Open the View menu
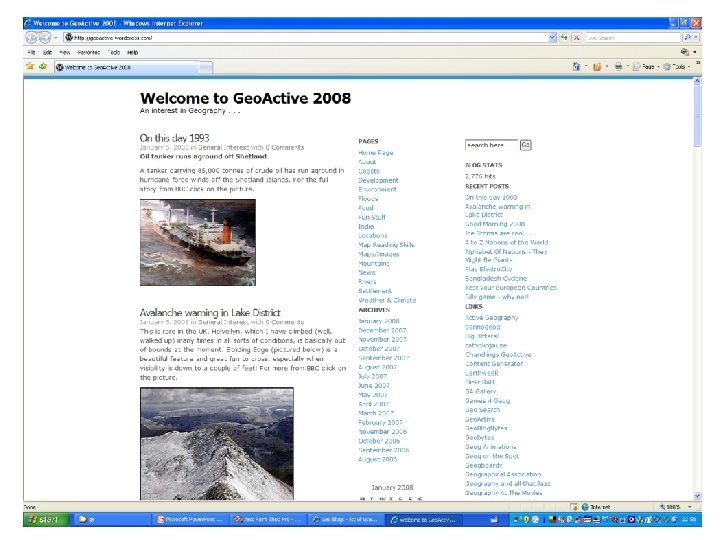 [x=65, y=52]
